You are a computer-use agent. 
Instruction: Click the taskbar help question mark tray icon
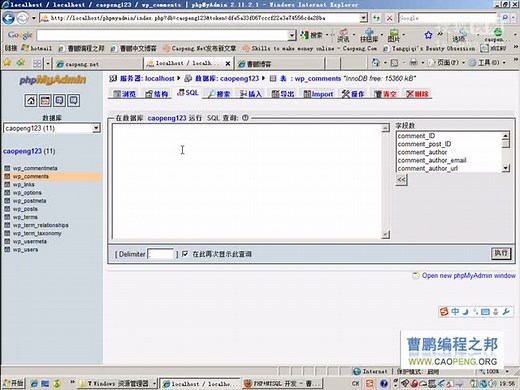coord(384,384)
